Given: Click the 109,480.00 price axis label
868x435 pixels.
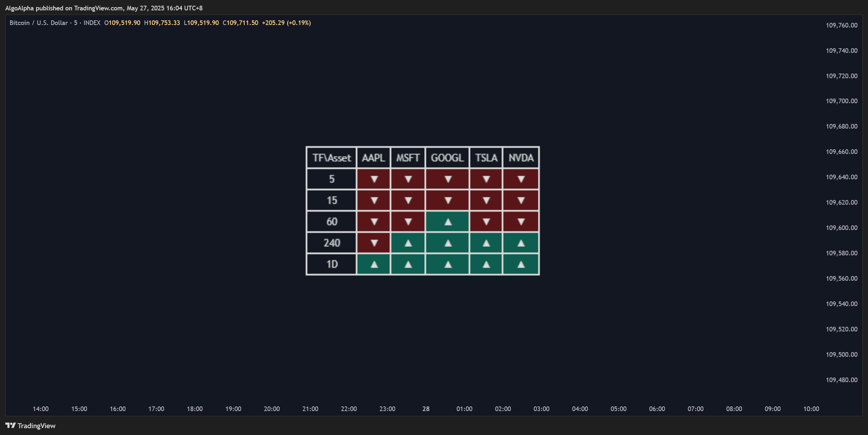Looking at the screenshot, I should point(842,380).
